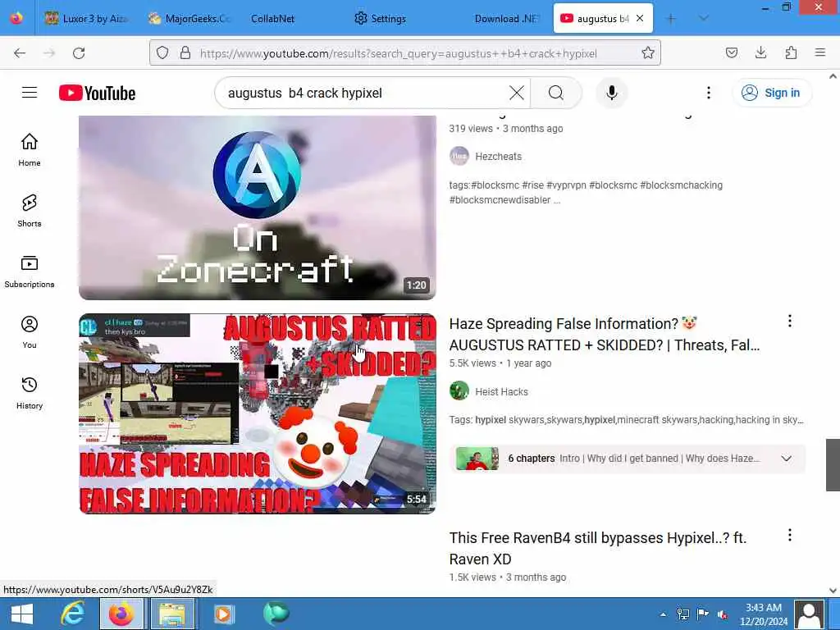
Task: Open the Firefox application menu
Action: (x=820, y=53)
